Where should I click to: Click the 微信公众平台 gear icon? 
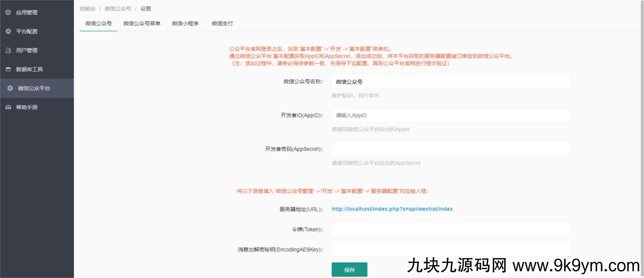click(10, 88)
